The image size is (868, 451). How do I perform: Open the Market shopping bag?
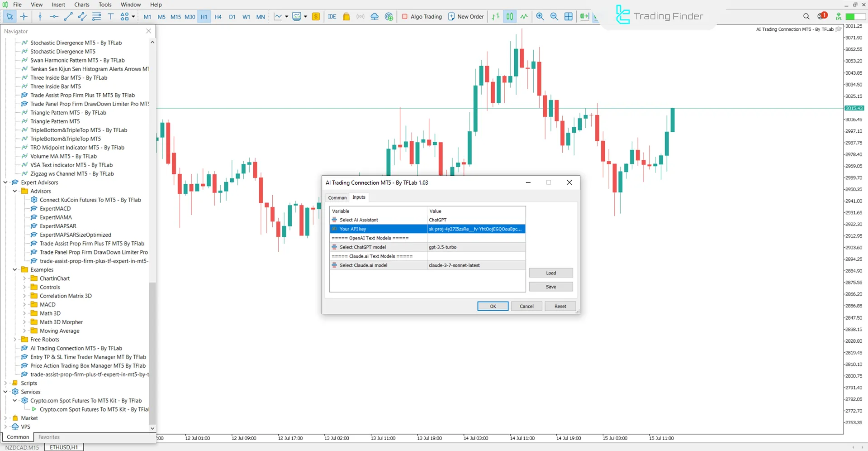click(x=346, y=16)
